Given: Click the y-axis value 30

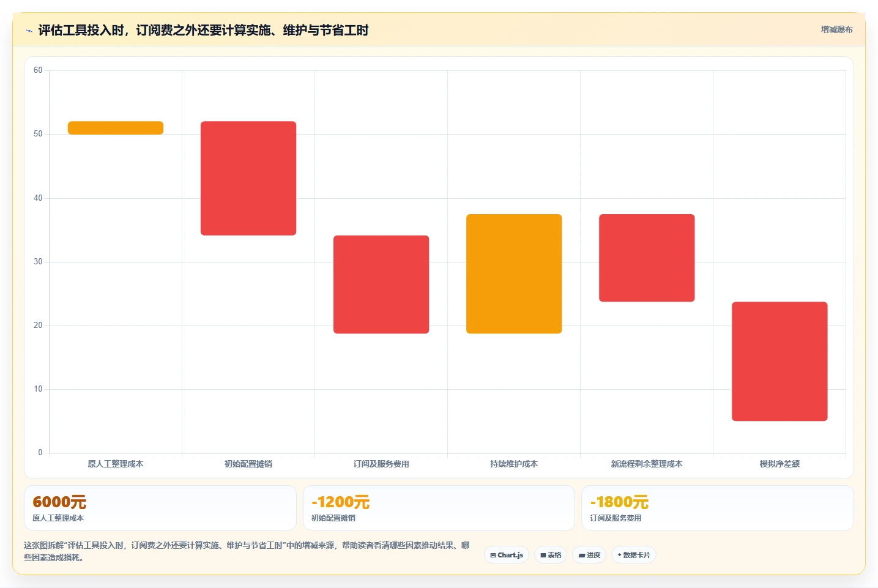Looking at the screenshot, I should 38,262.
